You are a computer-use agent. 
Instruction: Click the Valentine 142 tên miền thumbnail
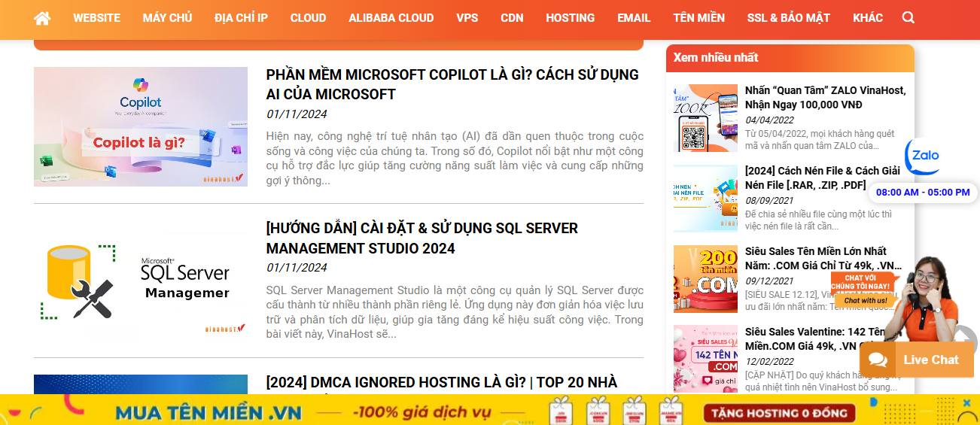[705, 359]
